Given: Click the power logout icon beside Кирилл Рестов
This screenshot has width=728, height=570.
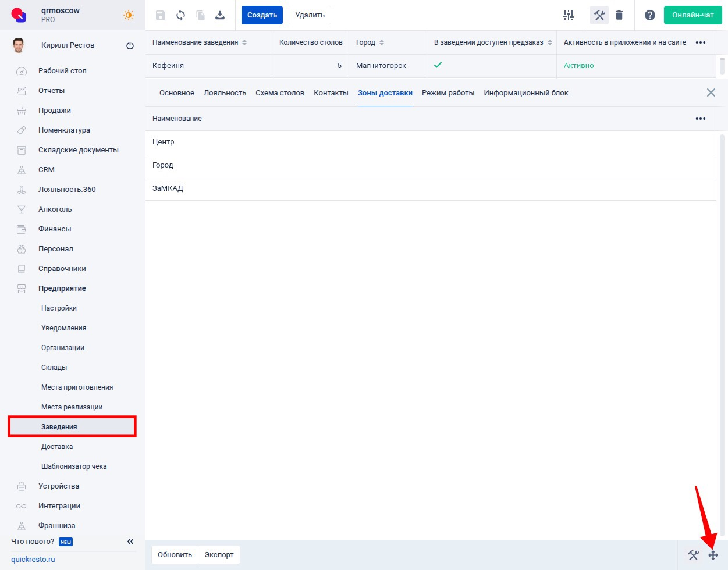Looking at the screenshot, I should [x=130, y=45].
